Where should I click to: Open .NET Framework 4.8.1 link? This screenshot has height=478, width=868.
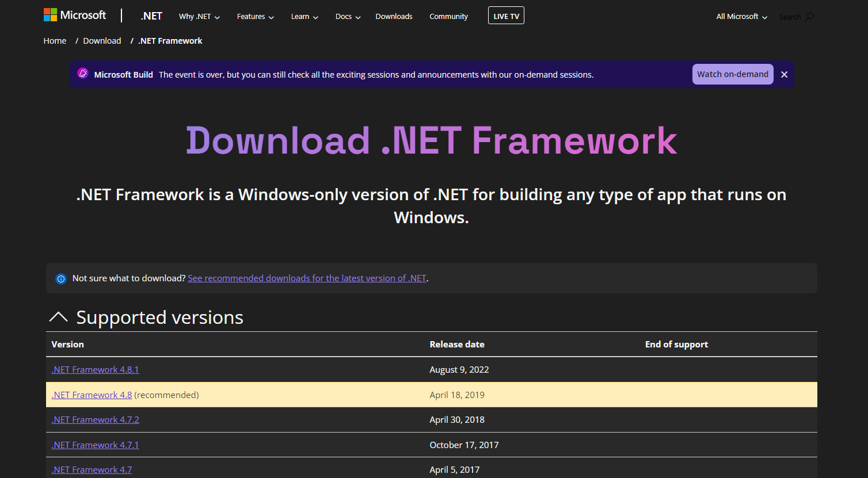(x=95, y=370)
